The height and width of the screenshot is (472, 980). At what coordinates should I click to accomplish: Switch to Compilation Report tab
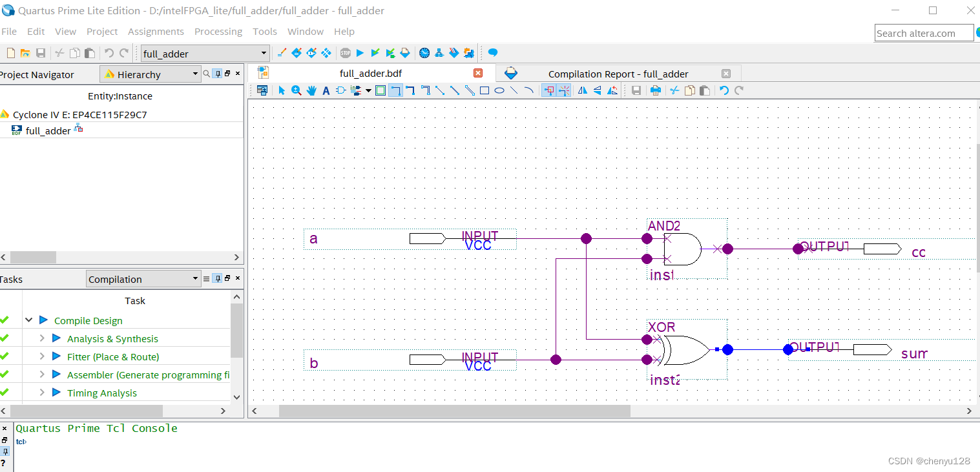click(x=618, y=74)
